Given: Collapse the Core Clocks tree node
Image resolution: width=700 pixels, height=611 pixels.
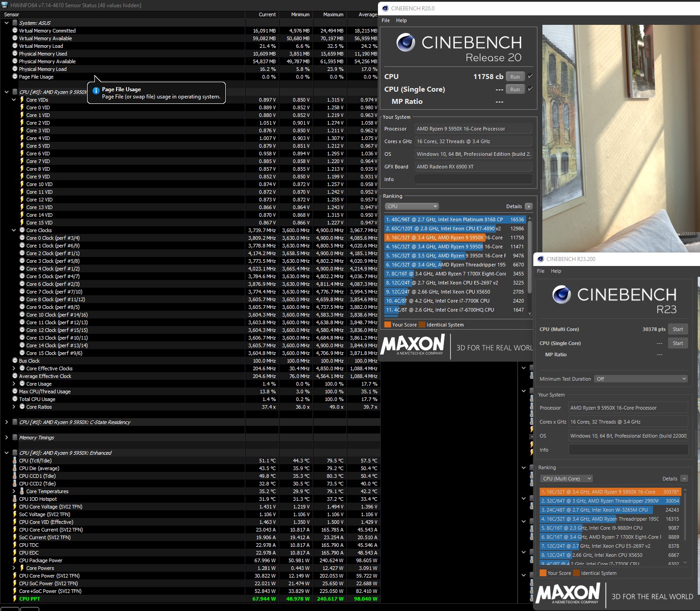Looking at the screenshot, I should click(x=14, y=230).
